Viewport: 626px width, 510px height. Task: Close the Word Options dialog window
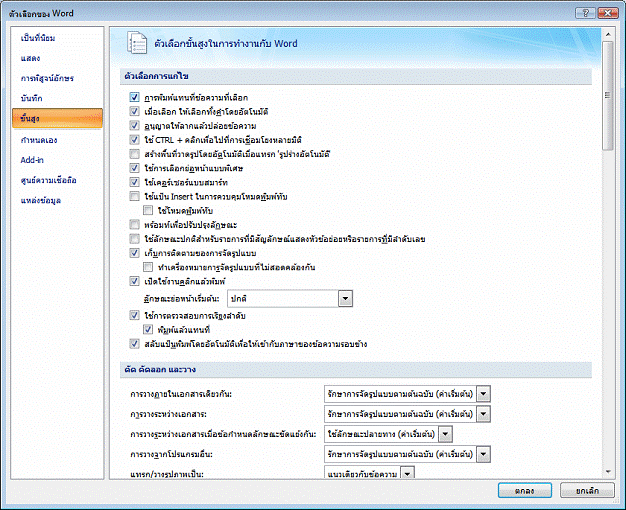(608, 13)
